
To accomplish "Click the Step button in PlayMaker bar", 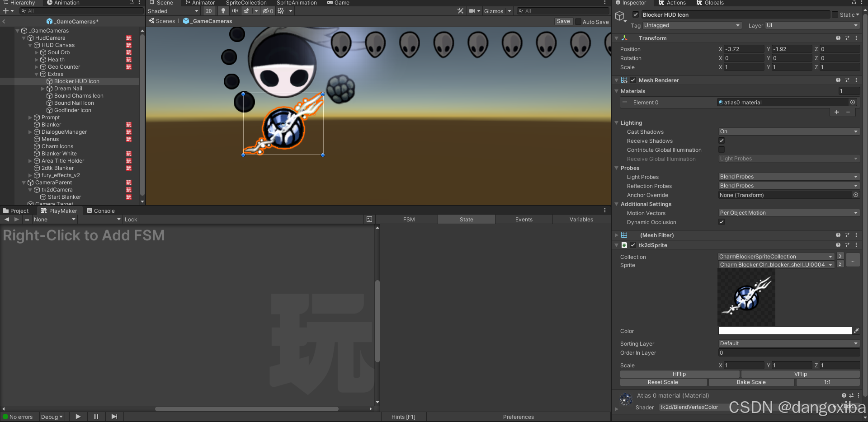I will pyautogui.click(x=114, y=417).
